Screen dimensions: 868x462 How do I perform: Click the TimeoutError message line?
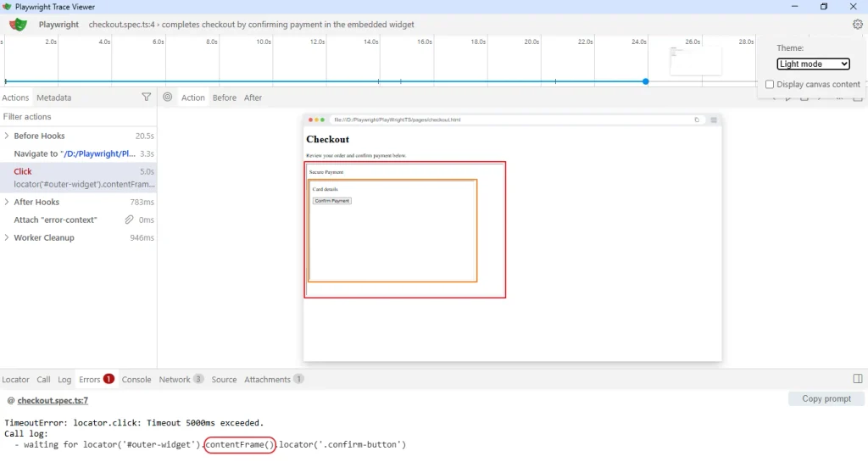pyautogui.click(x=134, y=423)
